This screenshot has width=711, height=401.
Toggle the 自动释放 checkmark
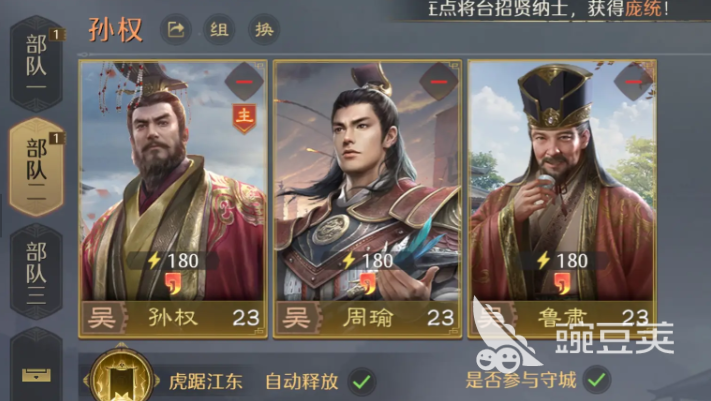tap(362, 381)
